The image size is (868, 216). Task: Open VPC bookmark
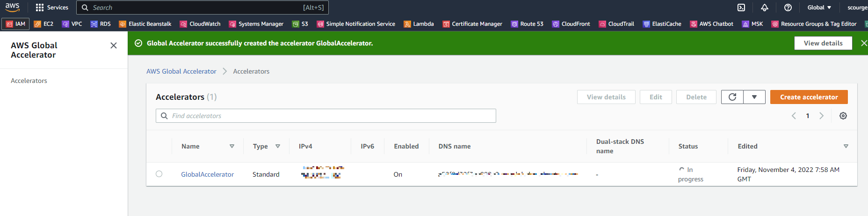pyautogui.click(x=72, y=24)
